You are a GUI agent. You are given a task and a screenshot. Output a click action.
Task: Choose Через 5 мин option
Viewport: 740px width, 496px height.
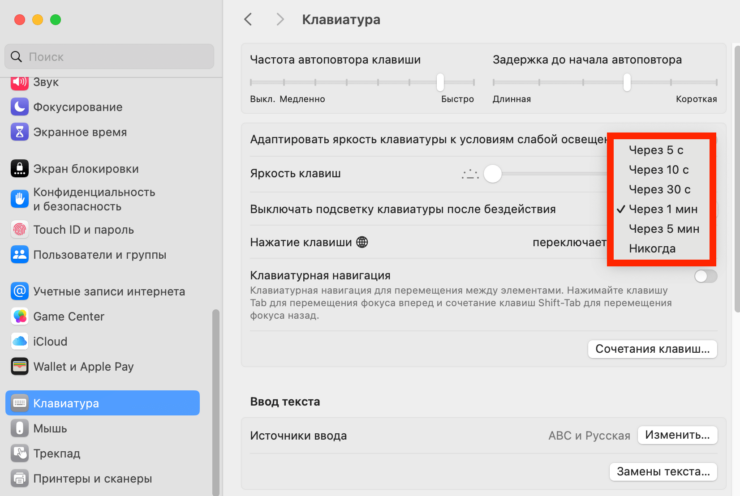pos(661,229)
